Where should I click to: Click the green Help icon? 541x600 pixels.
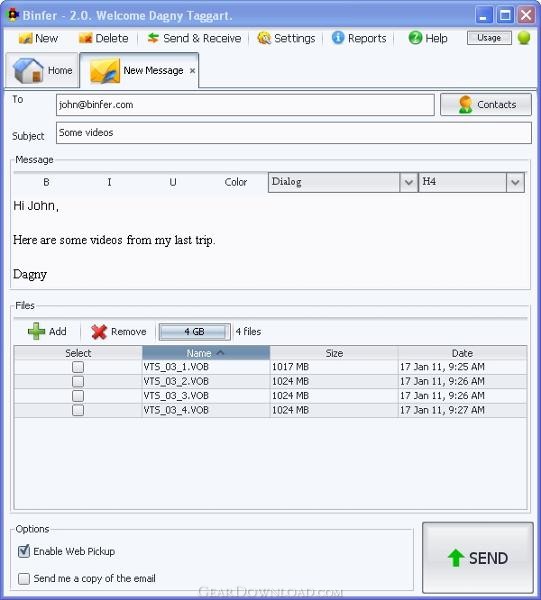coord(415,38)
